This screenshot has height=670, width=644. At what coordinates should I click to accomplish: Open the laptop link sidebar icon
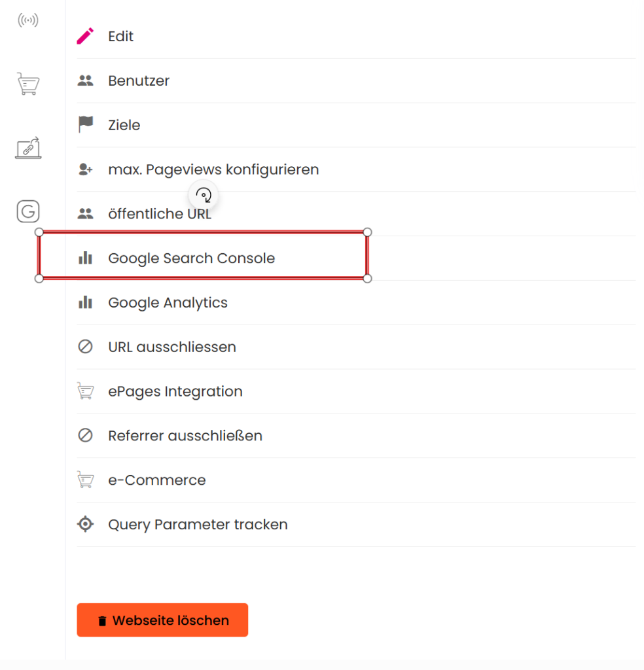(x=28, y=148)
